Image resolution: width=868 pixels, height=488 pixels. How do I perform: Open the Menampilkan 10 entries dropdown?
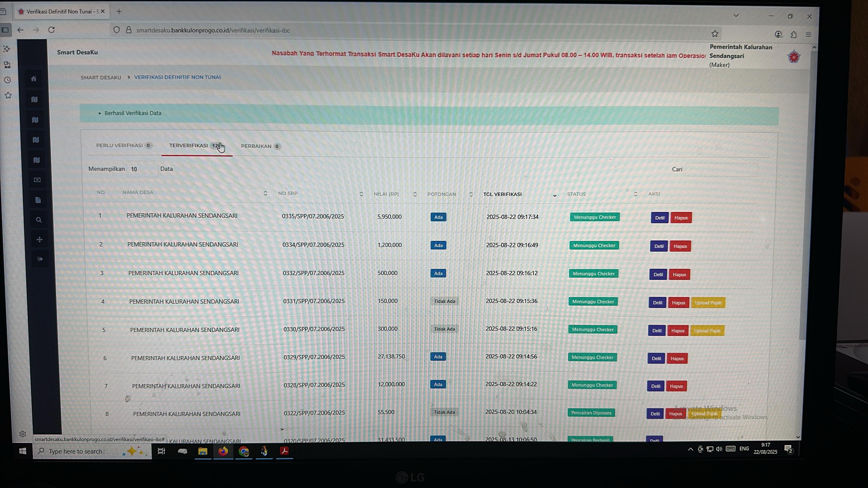point(142,169)
